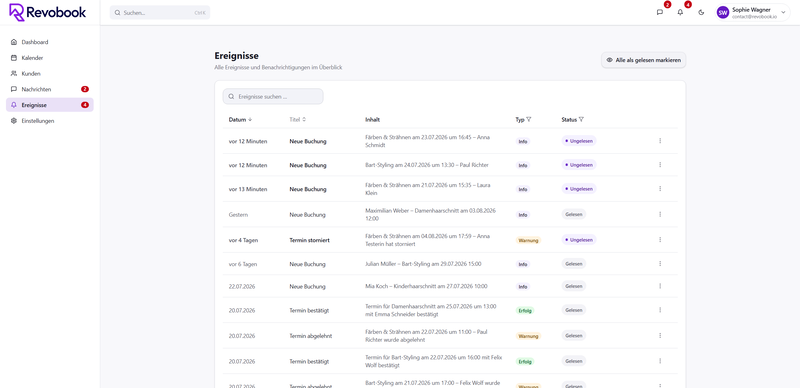Click 'Gestern' date cell

(238, 214)
